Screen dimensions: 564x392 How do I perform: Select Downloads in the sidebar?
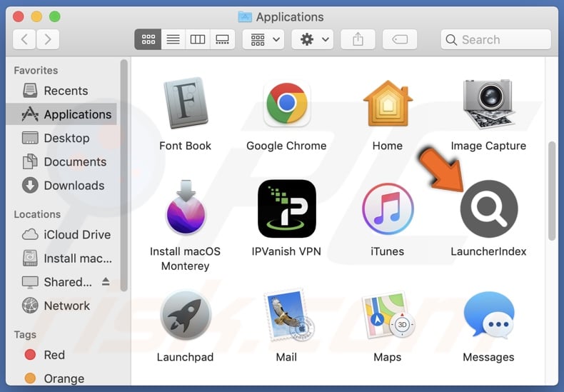tap(61, 186)
